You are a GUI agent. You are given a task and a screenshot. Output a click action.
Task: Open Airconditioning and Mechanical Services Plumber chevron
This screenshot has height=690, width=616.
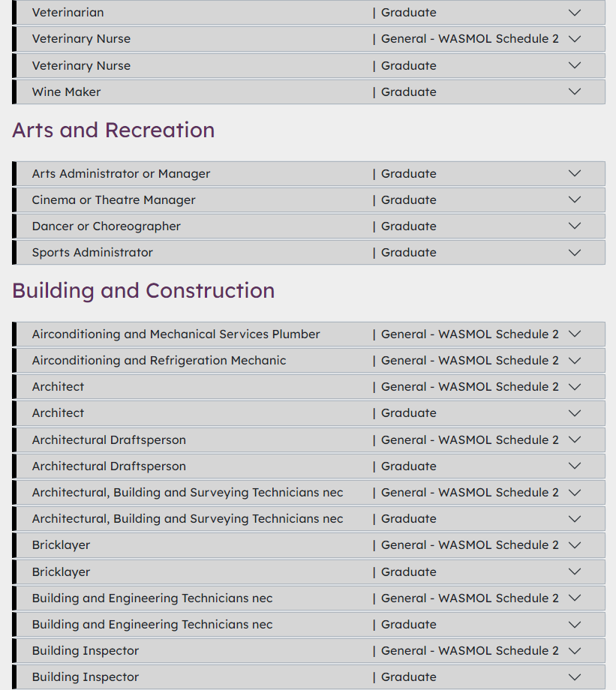(x=575, y=334)
